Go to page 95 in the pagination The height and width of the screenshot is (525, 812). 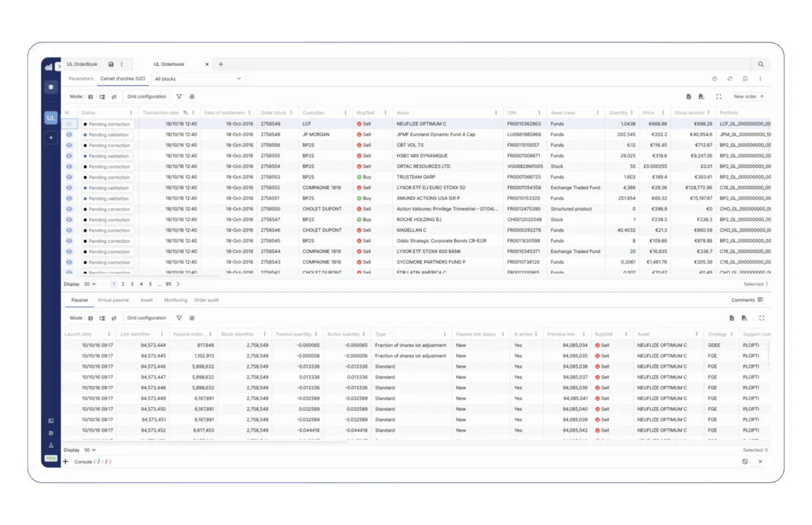coord(168,284)
